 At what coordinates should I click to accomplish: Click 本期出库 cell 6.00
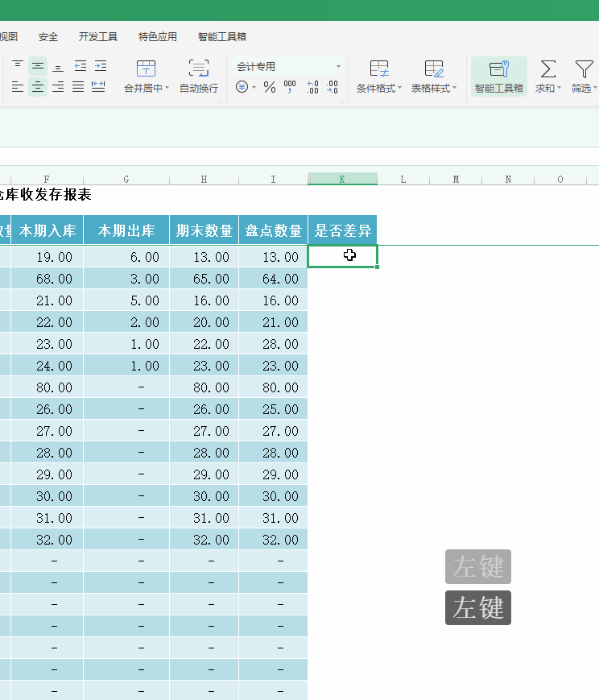[126, 257]
